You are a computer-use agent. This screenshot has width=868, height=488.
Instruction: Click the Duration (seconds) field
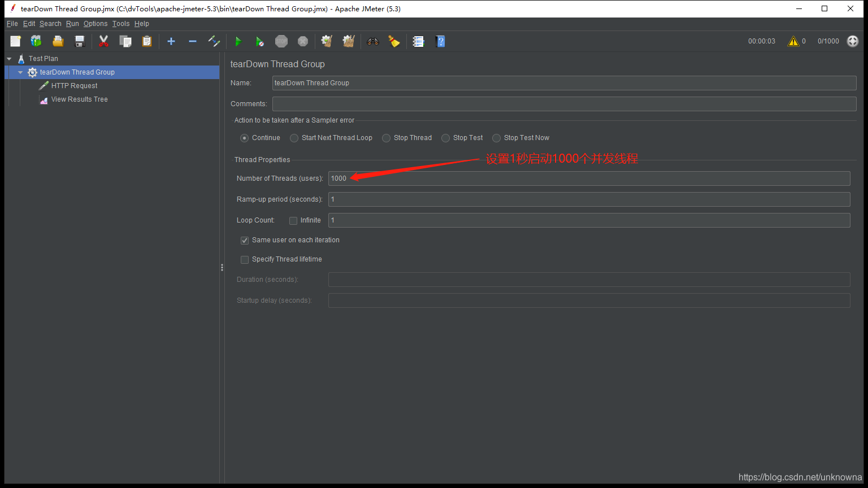click(589, 280)
